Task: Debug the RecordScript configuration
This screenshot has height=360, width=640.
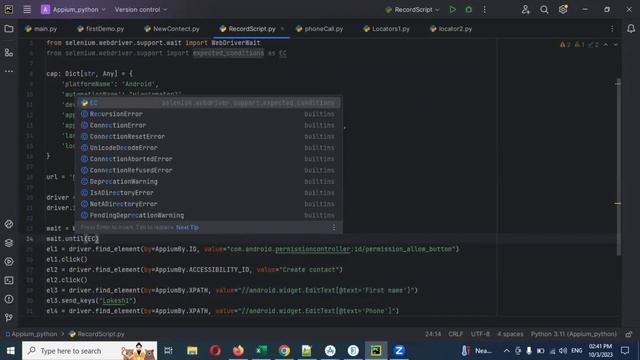Action: point(469,9)
